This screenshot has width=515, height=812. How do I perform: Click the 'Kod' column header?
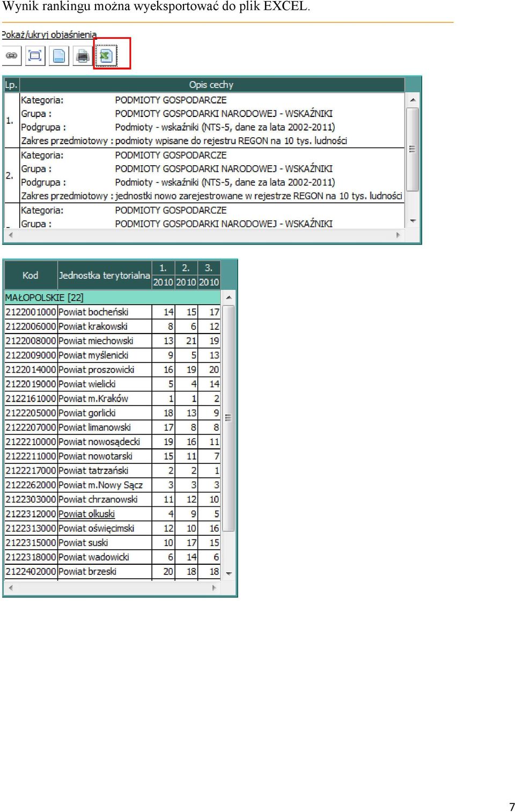(31, 275)
